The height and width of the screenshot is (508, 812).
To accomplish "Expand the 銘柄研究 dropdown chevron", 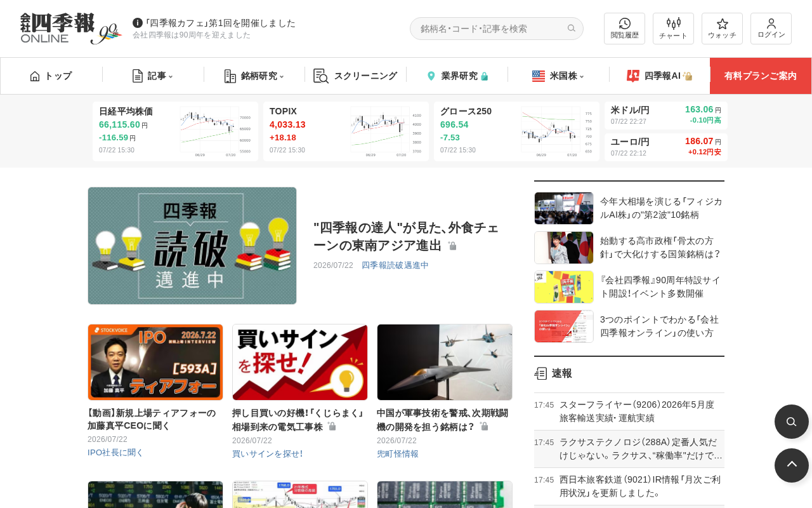I will (x=282, y=77).
